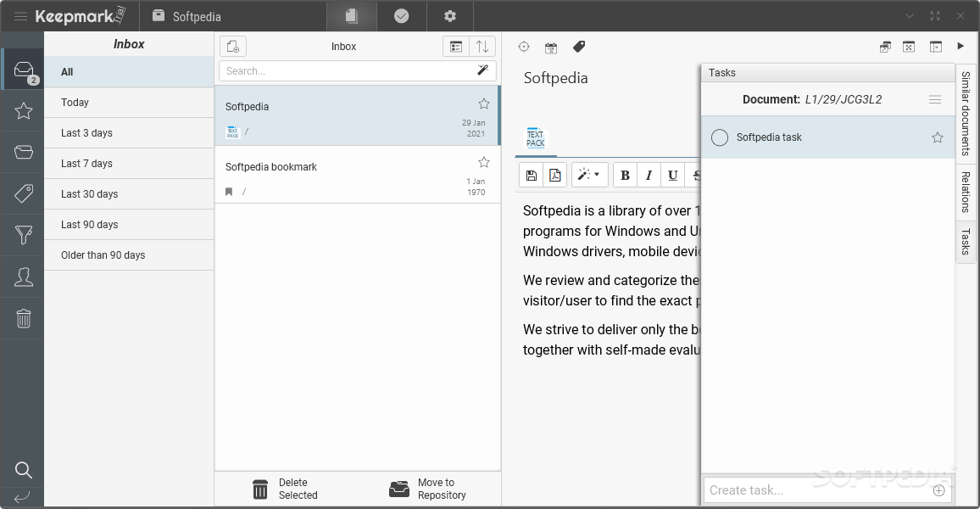Open the Inbox sidebar icon with badge 2
The image size is (980, 509).
[24, 70]
